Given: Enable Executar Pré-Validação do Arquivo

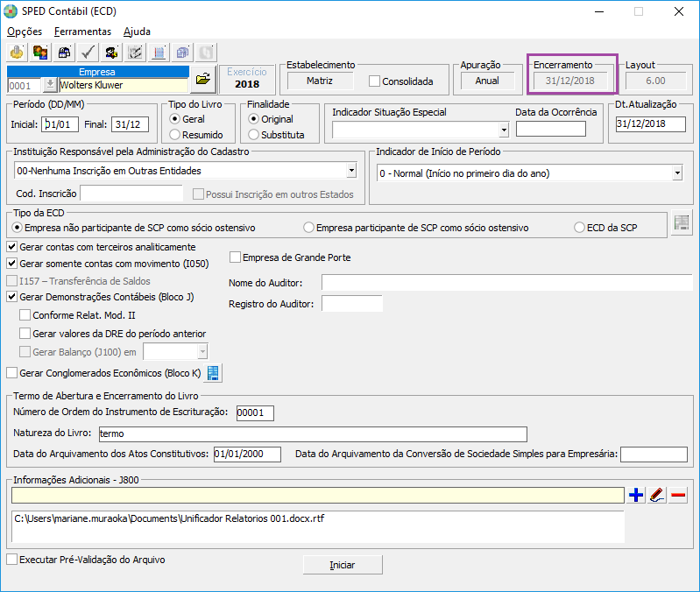Looking at the screenshot, I should (12, 560).
